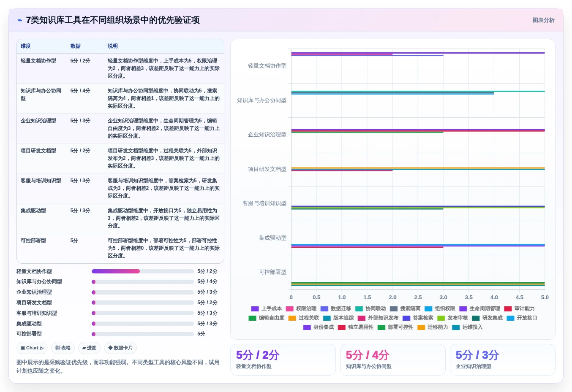Viewport: 572px width, 392px height.
Task: Toggle the 编辑自由度 legend item
Action: tap(266, 318)
